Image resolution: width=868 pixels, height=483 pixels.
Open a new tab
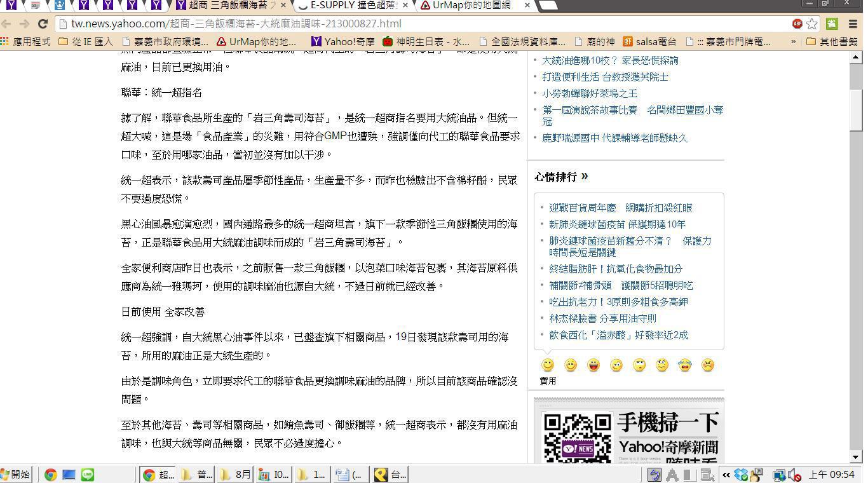[548, 5]
